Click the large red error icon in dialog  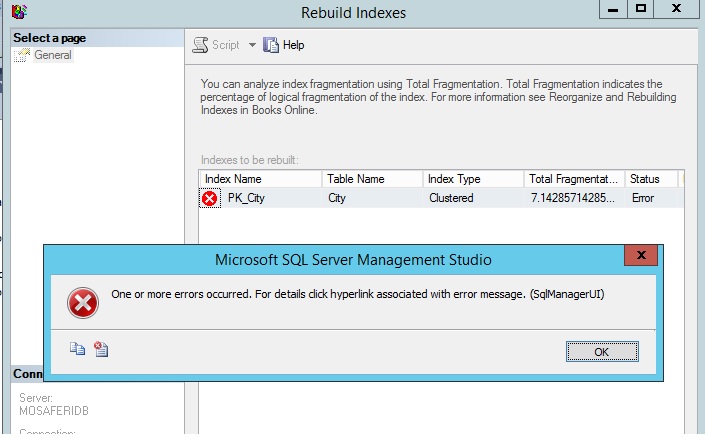point(83,303)
